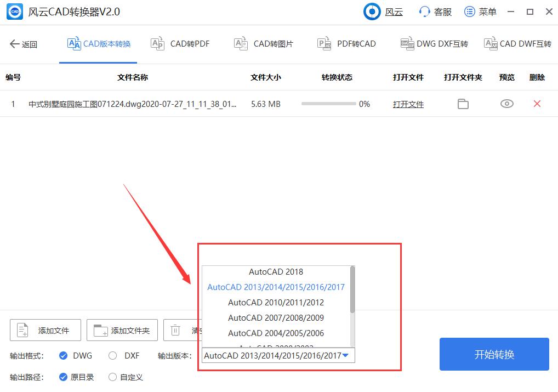Open the CAD DWF互转 tool
The width and height of the screenshot is (558, 392).
(x=517, y=43)
